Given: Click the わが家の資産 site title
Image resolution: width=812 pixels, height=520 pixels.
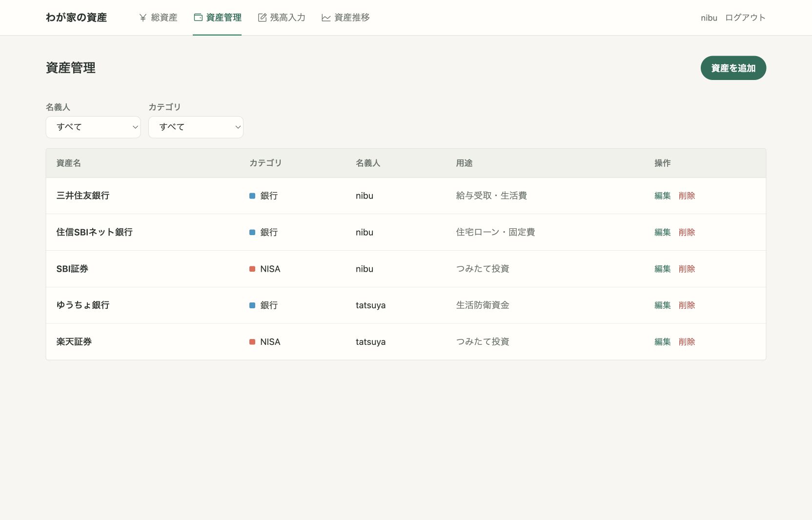Looking at the screenshot, I should pyautogui.click(x=76, y=18).
